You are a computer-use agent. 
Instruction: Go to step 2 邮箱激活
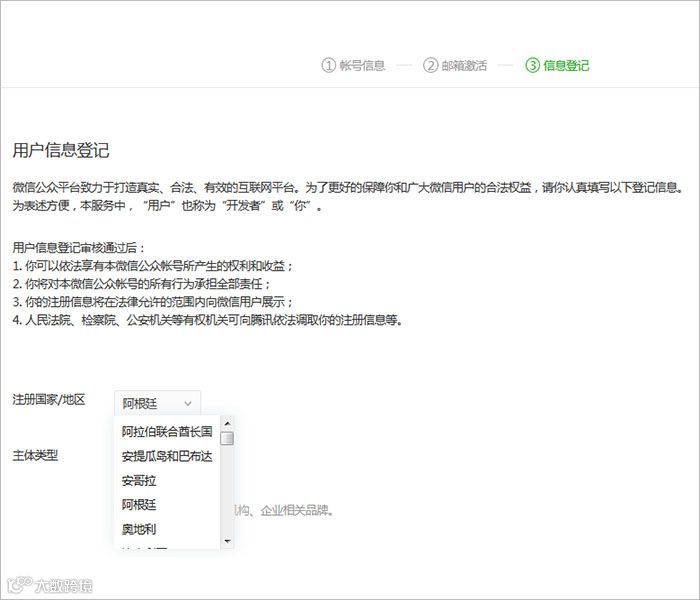click(x=455, y=66)
